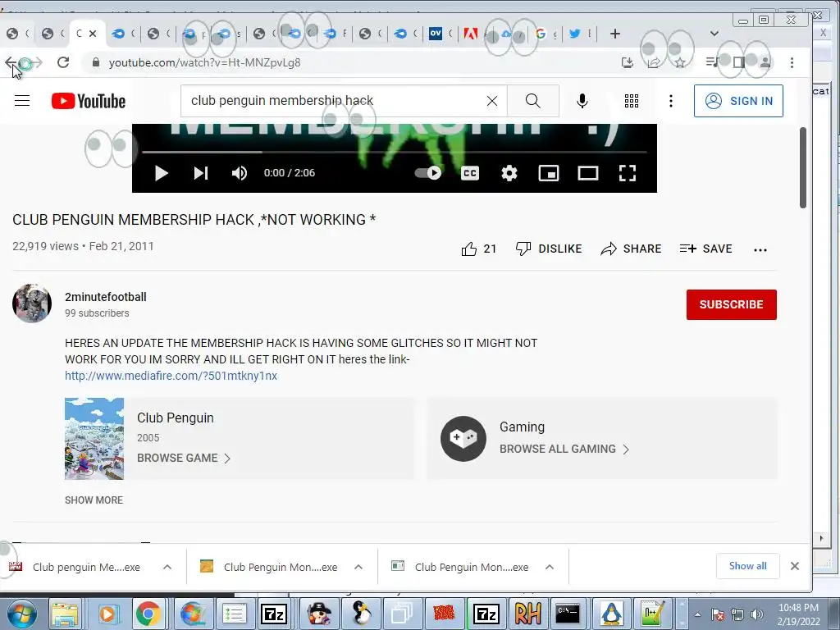Open Windows Start menu
Viewport: 840px width, 630px height.
(22, 614)
